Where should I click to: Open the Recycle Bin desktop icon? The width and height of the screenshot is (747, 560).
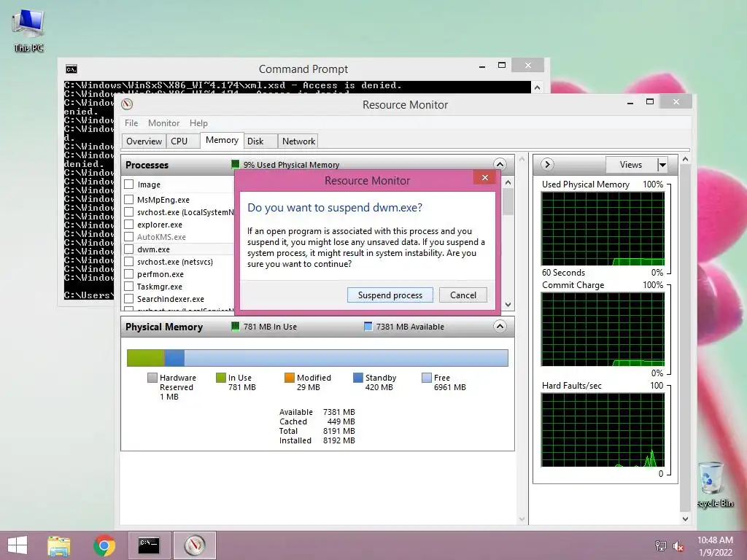[x=713, y=484]
